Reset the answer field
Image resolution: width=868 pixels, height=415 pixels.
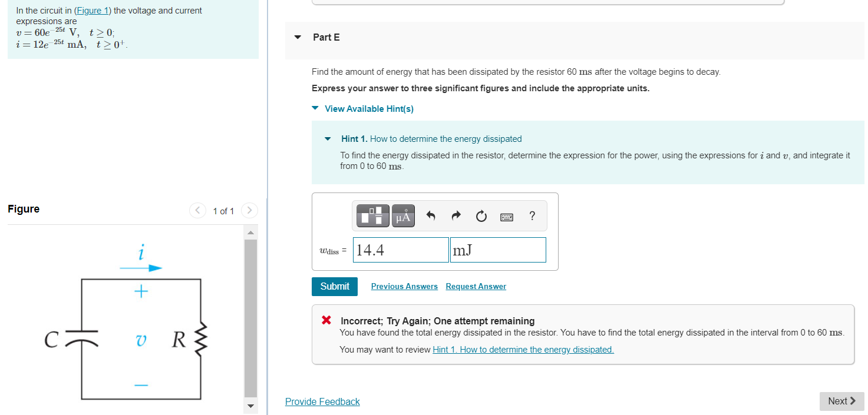coord(481,217)
